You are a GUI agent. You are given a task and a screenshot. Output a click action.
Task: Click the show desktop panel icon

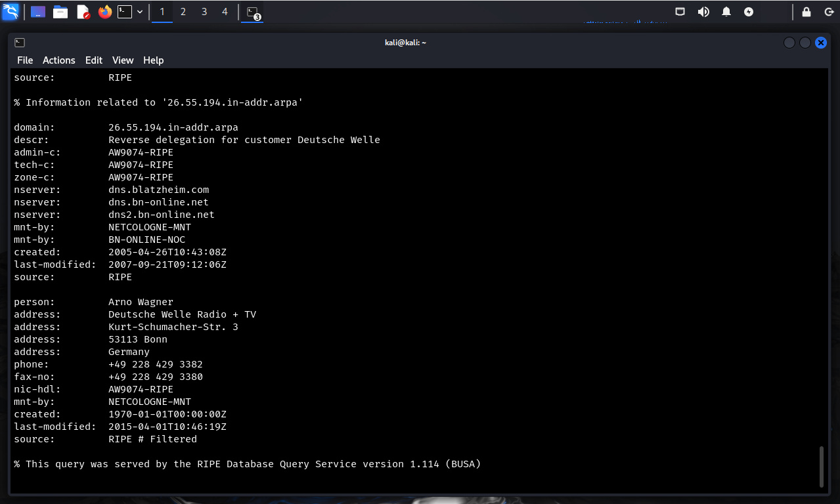point(38,12)
